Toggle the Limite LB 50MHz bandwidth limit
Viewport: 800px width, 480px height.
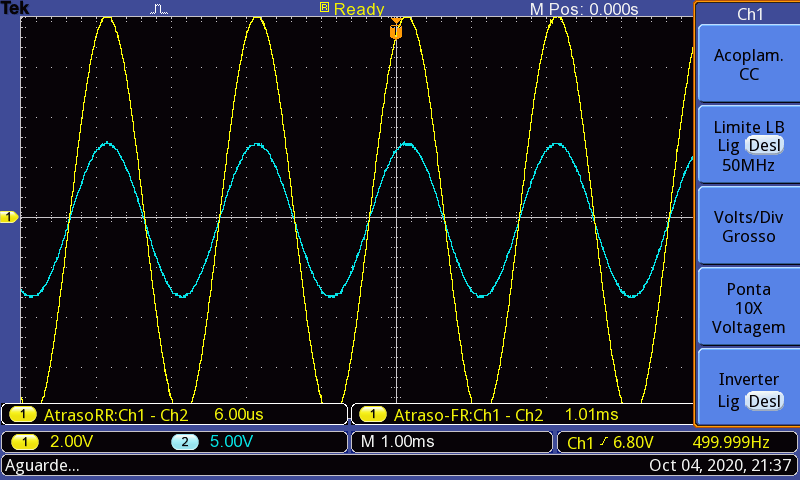(748, 145)
